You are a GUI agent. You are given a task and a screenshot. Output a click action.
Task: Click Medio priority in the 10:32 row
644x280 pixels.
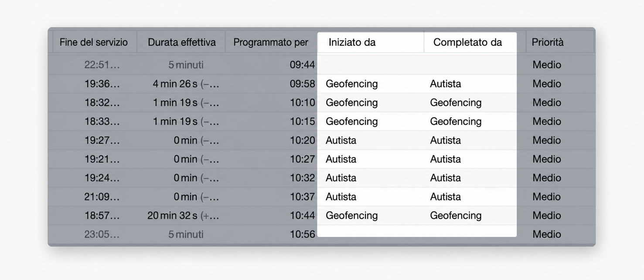point(547,178)
